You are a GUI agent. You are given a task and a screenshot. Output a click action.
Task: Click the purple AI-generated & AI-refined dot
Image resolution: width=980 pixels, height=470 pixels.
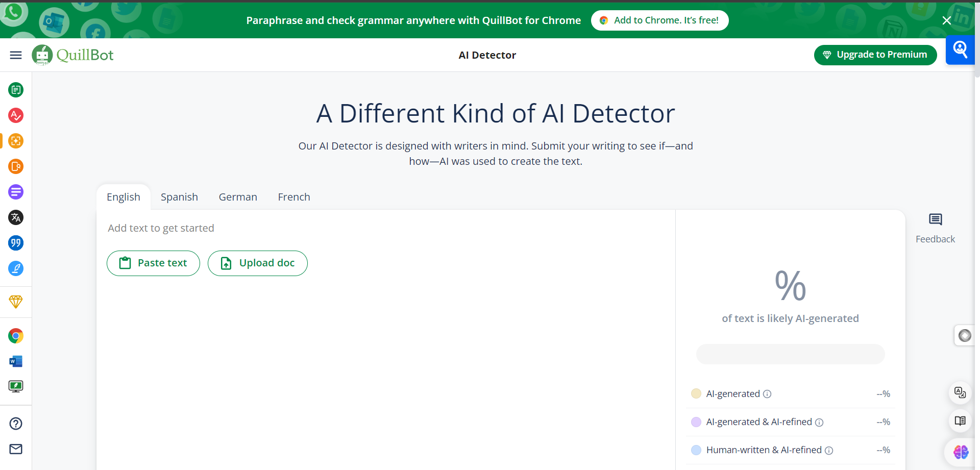click(x=696, y=422)
